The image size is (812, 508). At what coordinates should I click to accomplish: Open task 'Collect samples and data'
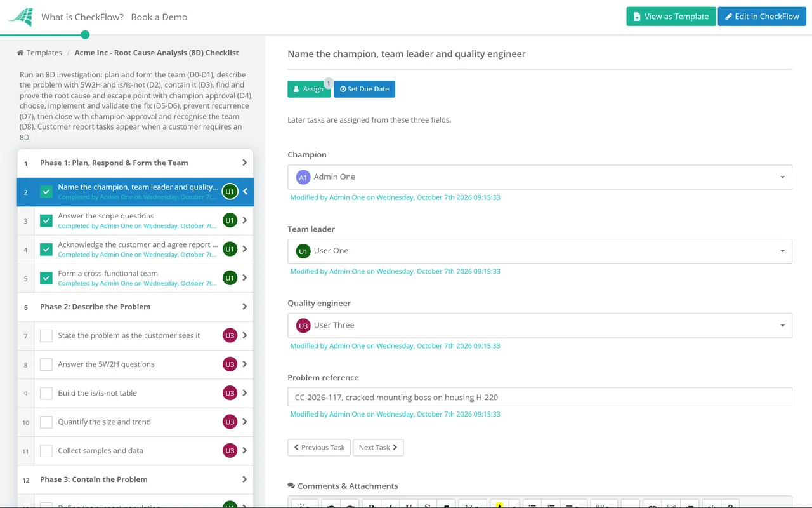pyautogui.click(x=100, y=451)
